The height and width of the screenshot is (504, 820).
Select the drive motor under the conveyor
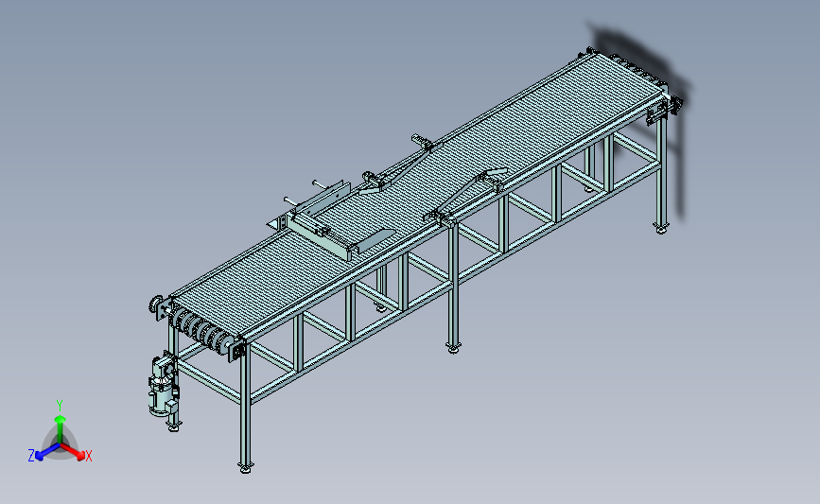pos(162,387)
